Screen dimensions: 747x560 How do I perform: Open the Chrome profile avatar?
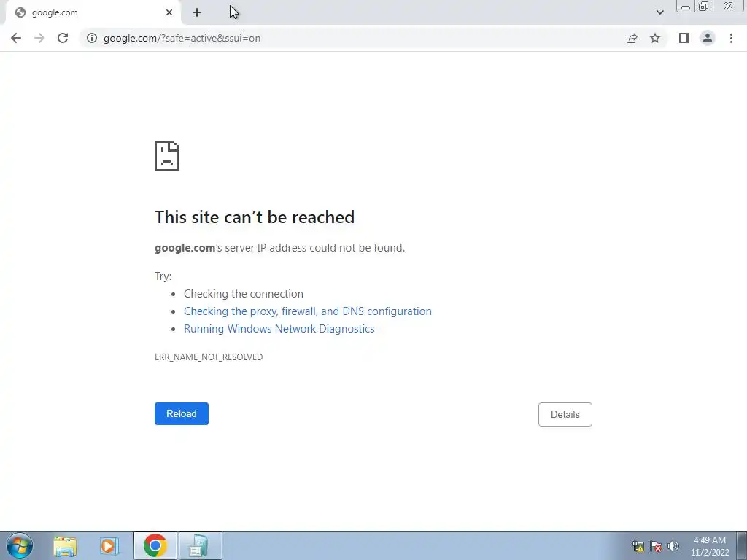[x=708, y=38]
